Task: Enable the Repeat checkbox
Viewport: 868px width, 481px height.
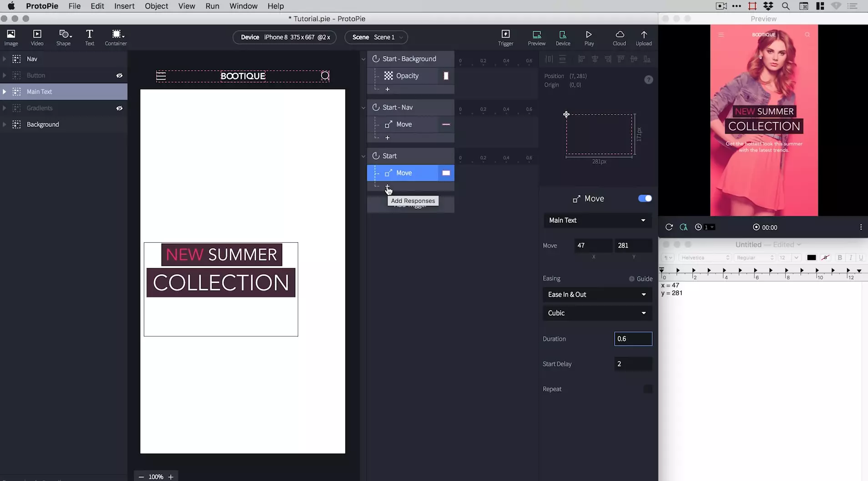Action: [648, 389]
